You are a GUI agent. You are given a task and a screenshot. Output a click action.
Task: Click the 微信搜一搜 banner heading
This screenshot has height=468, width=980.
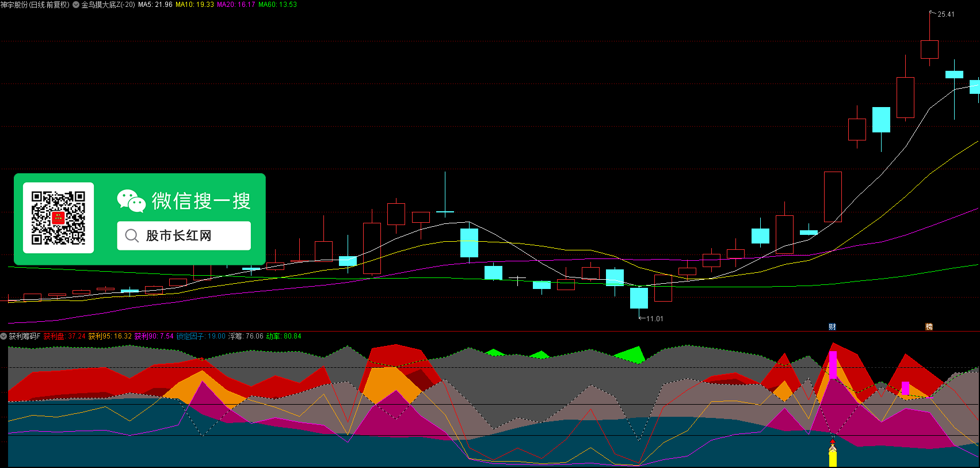click(201, 201)
